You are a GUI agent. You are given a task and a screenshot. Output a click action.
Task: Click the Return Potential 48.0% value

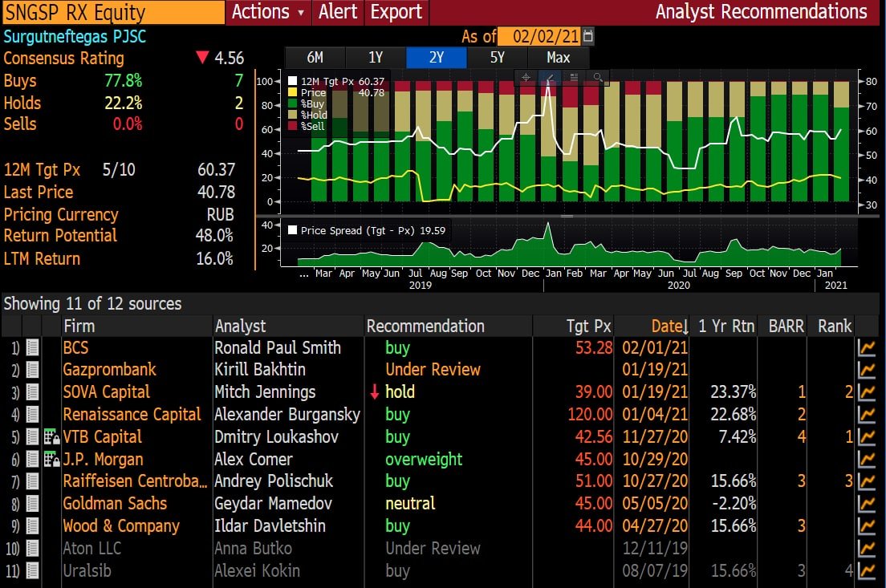[214, 235]
